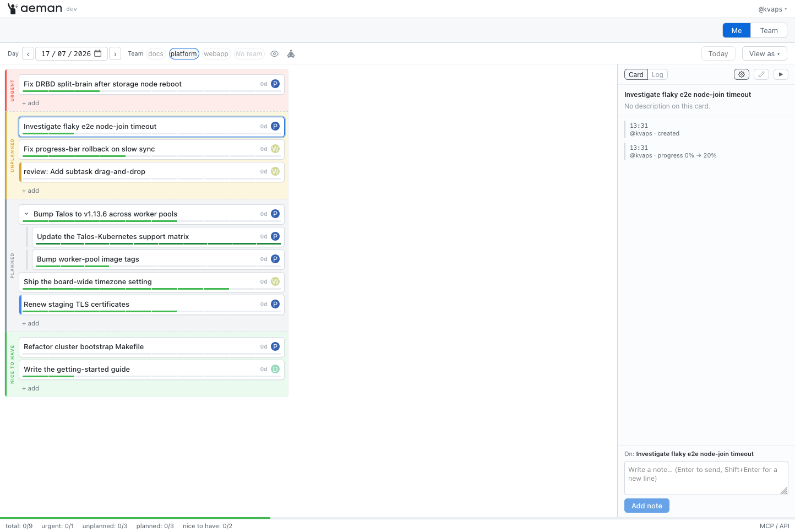Start the timer play button

pos(781,74)
